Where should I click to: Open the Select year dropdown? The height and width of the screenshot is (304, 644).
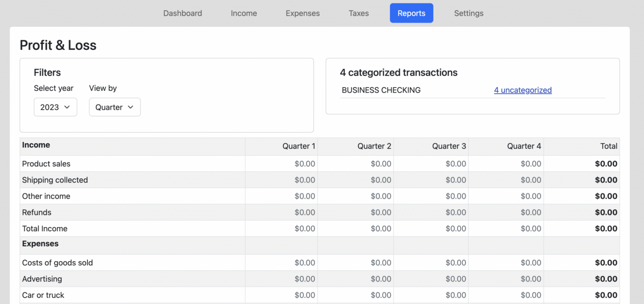click(x=55, y=107)
